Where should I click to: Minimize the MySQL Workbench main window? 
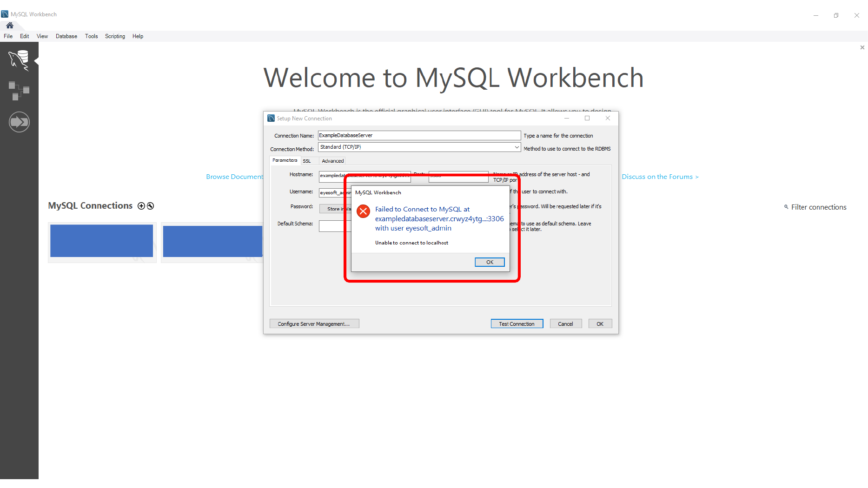(815, 15)
